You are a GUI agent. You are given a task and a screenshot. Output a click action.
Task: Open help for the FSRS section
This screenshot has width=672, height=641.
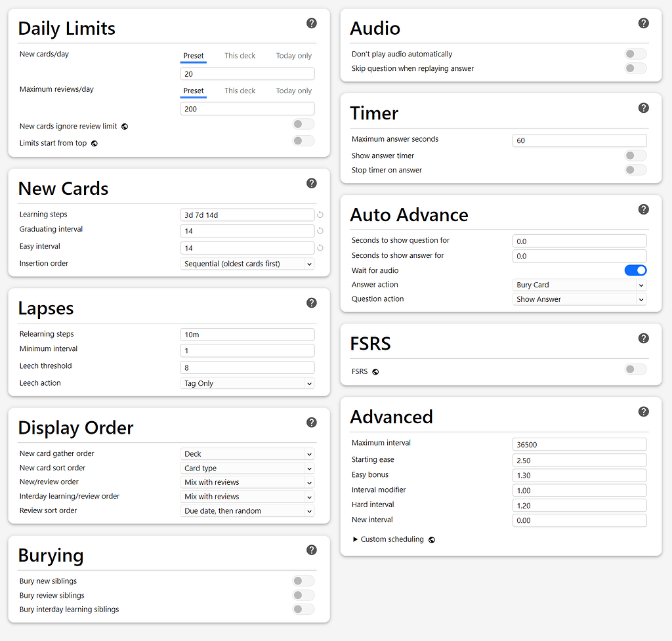tap(643, 338)
